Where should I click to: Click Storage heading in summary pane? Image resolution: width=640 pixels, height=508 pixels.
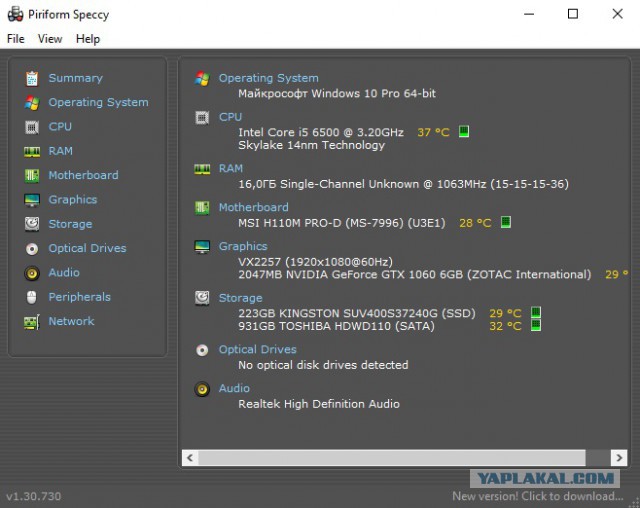click(240, 298)
